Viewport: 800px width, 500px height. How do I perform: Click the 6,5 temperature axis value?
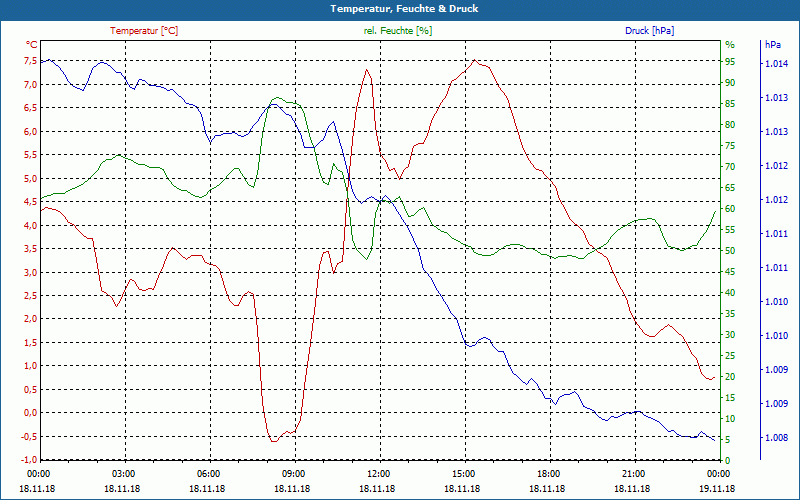point(30,108)
